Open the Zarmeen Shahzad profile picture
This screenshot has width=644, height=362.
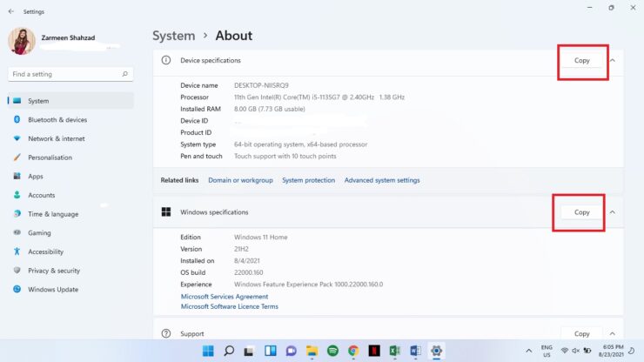(22, 41)
